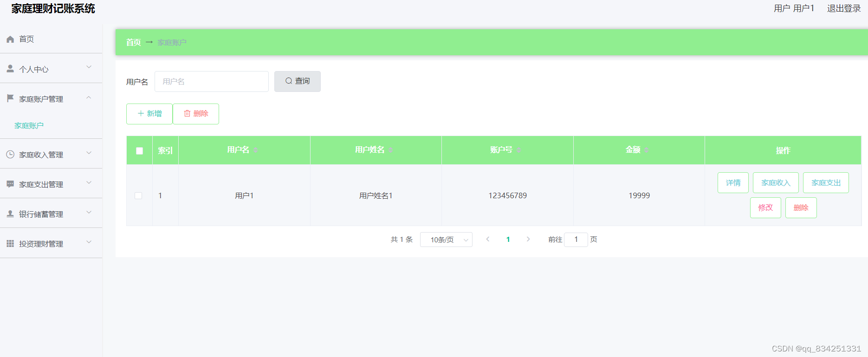Click the 用户1 username cell in table

click(x=244, y=195)
